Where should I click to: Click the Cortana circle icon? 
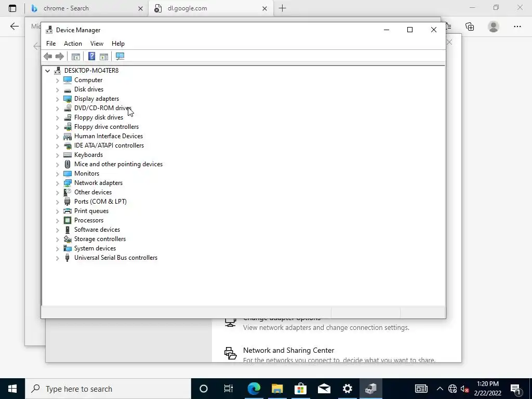[204, 389]
